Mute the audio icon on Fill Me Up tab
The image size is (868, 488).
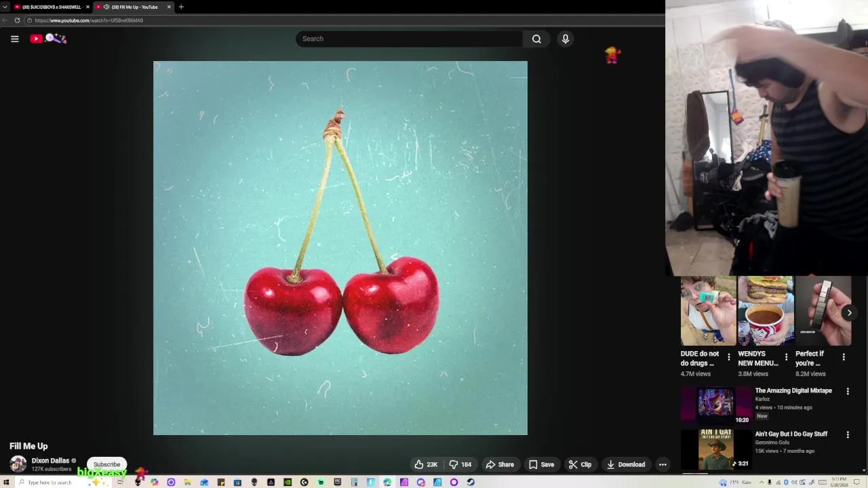106,7
